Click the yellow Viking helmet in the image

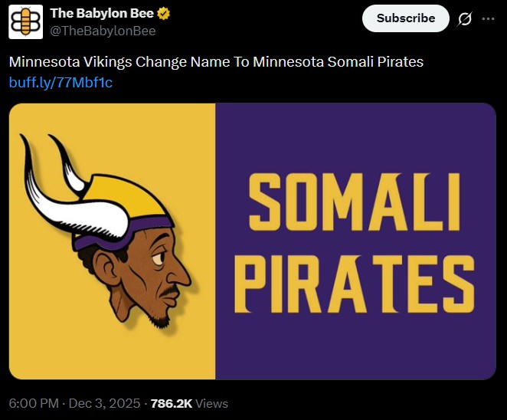[x=130, y=198]
